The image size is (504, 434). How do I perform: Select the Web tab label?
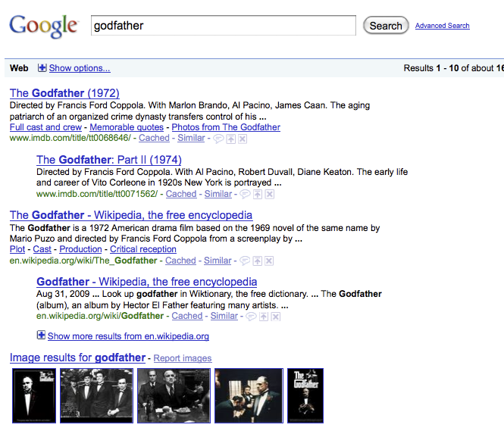coord(19,68)
